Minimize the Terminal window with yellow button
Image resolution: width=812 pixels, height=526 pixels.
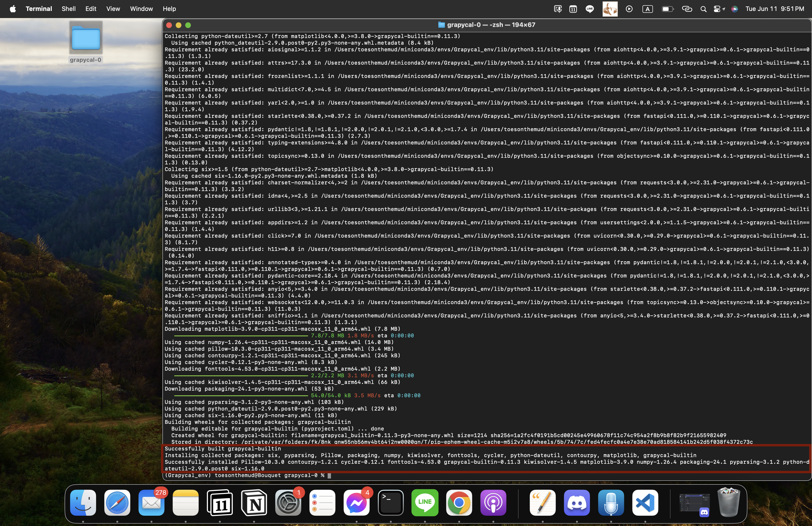click(179, 25)
